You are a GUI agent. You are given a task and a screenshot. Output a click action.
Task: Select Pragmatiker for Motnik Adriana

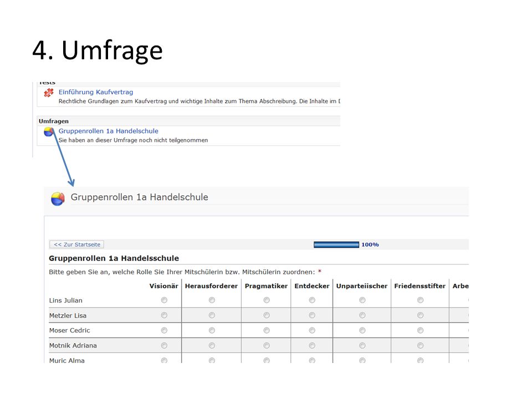[x=267, y=346]
